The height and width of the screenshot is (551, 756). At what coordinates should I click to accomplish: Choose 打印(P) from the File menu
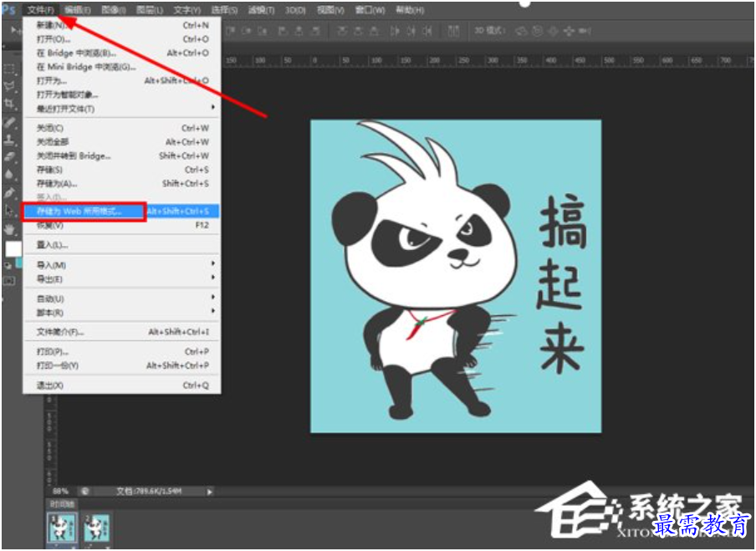[120, 351]
